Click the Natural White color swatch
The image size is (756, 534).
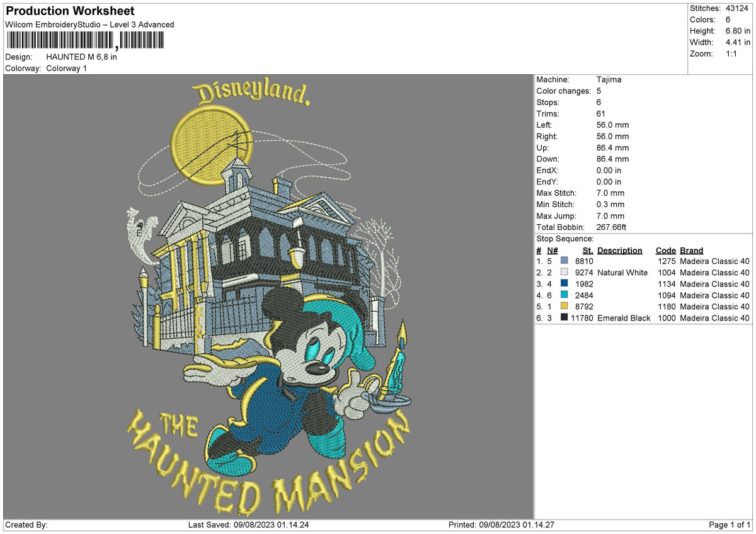point(564,272)
